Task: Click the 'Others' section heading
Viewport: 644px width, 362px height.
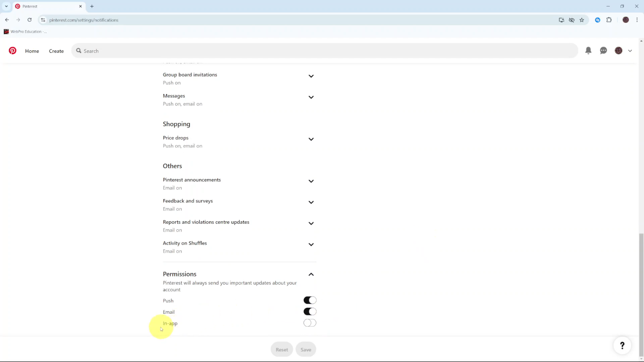Action: point(172,166)
